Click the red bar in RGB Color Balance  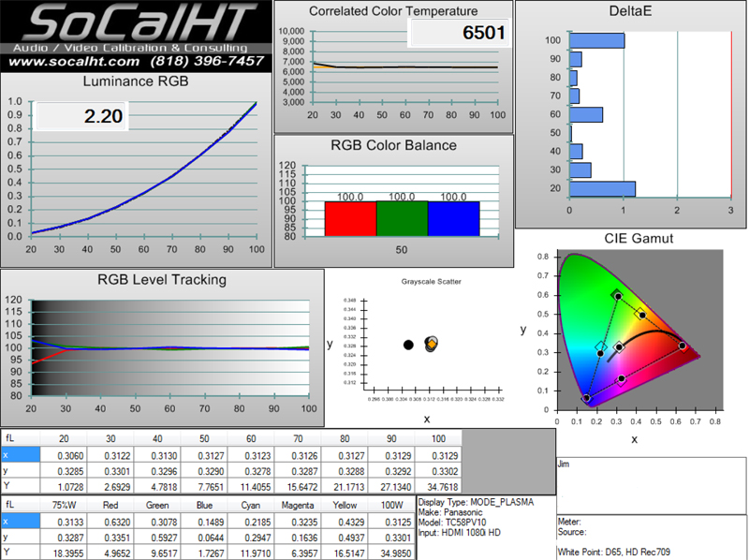[x=350, y=217]
